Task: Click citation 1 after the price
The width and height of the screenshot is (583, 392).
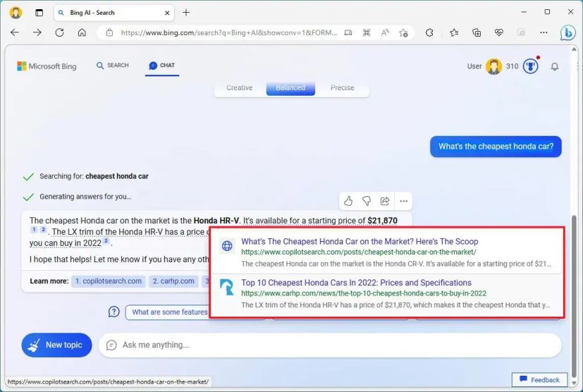Action: tap(35, 230)
